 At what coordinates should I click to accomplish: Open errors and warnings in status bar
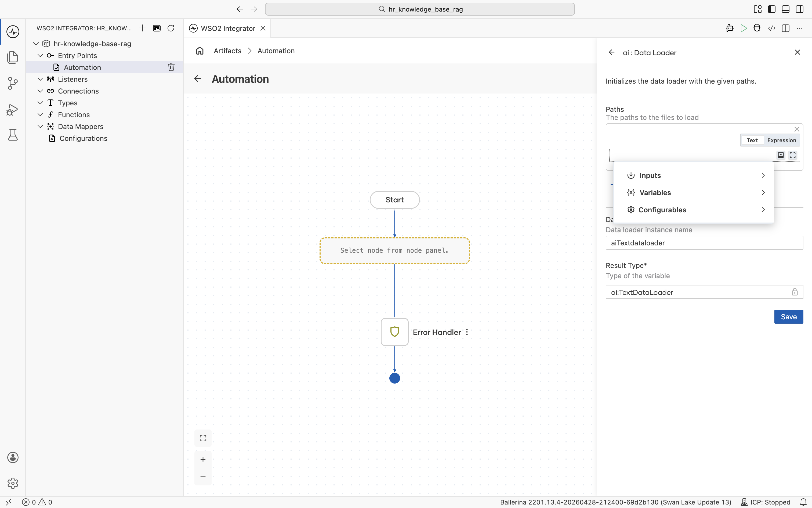(x=37, y=502)
